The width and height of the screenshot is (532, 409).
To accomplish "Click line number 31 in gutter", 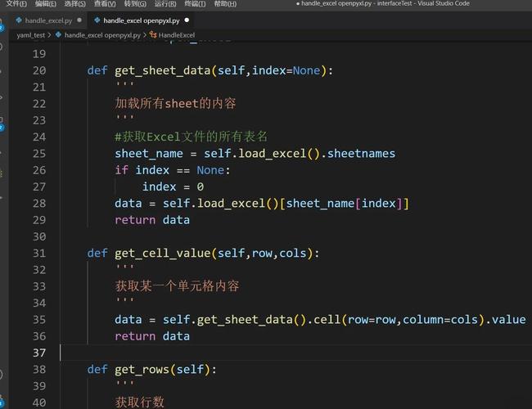I will pyautogui.click(x=39, y=254).
